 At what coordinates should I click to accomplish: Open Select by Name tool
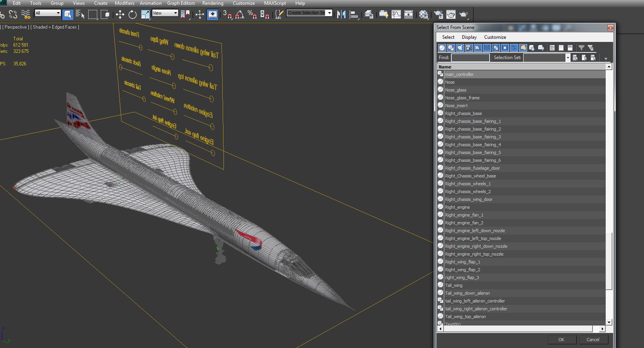[80, 14]
